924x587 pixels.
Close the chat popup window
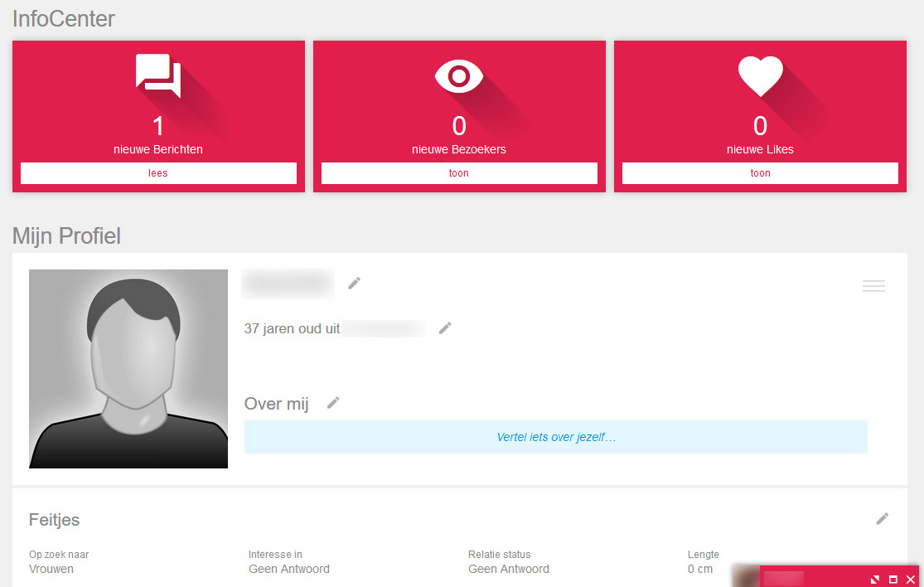point(910,579)
